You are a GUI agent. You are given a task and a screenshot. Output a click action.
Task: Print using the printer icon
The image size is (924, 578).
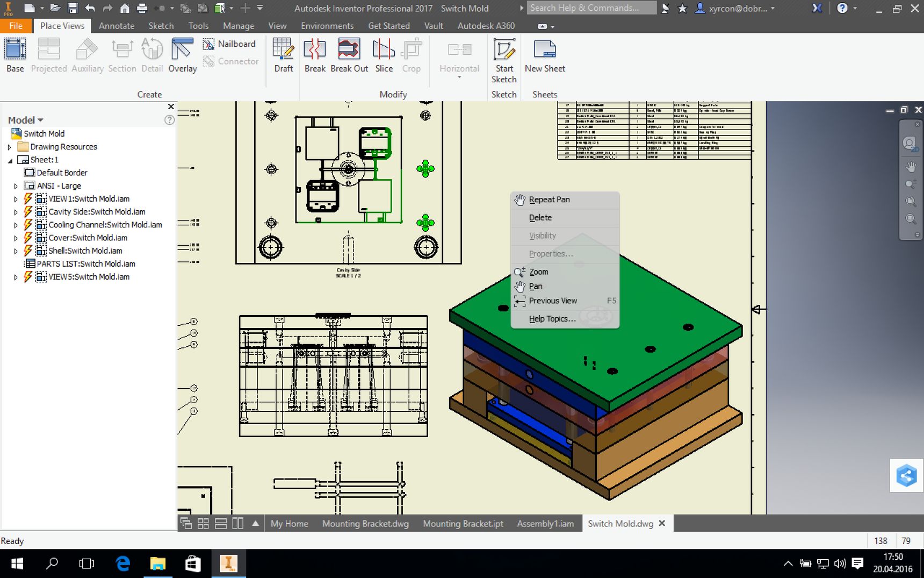142,8
